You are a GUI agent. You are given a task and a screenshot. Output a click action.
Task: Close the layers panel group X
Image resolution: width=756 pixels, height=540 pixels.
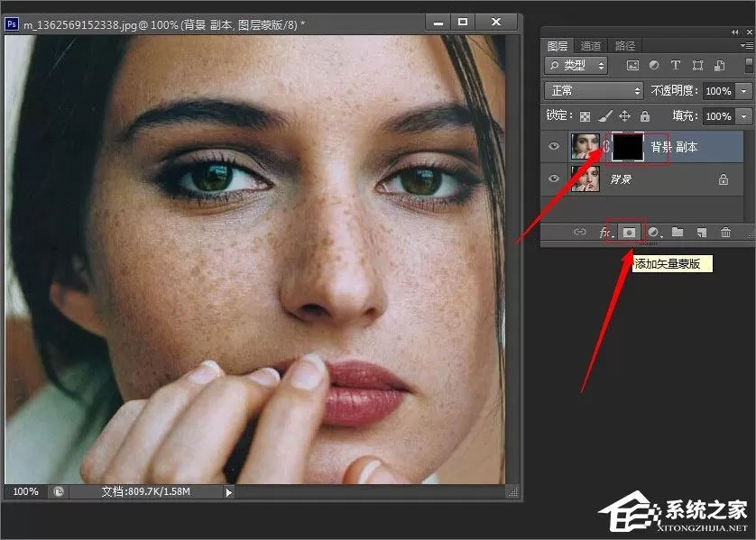[750, 32]
